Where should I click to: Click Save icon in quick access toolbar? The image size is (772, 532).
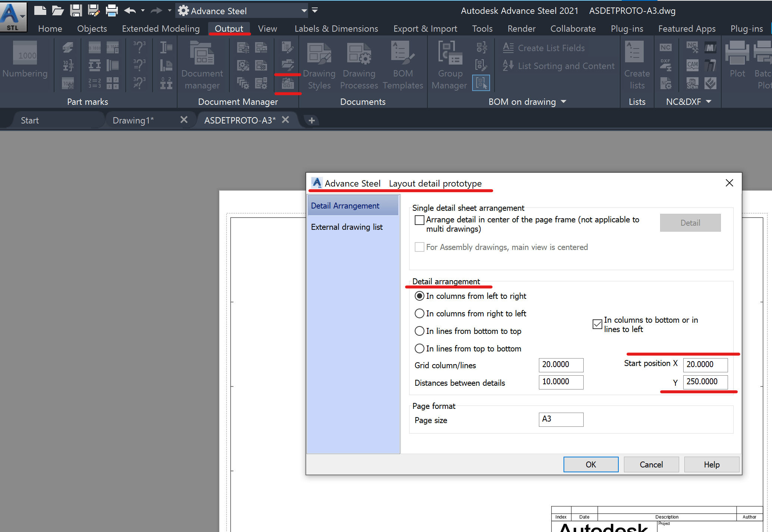click(76, 10)
